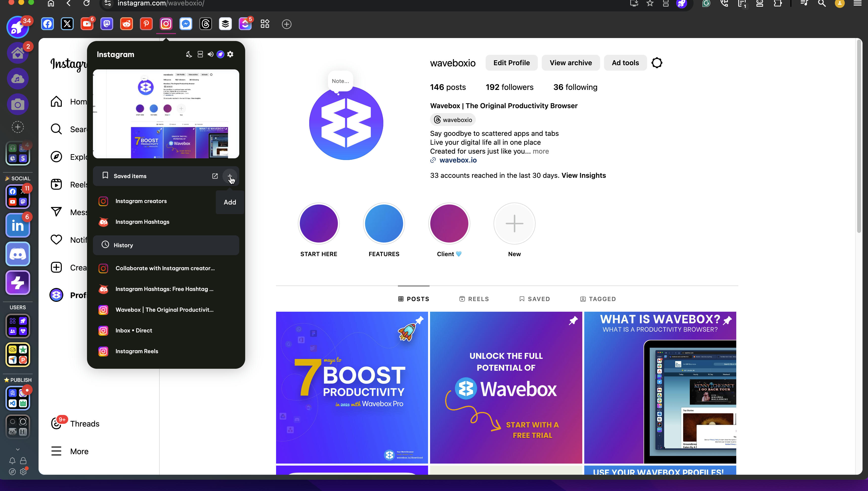The width and height of the screenshot is (868, 491).
Task: Click the Edit Profile button
Action: (511, 63)
